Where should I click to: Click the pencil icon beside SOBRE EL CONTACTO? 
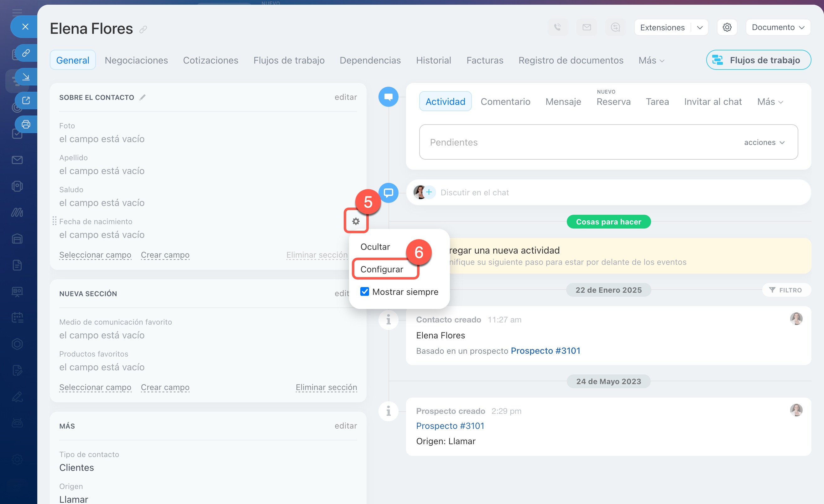tap(143, 97)
